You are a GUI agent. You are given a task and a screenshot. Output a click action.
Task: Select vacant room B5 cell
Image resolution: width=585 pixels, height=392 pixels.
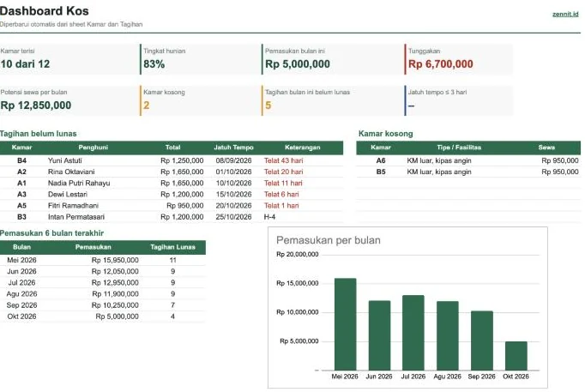tap(381, 172)
